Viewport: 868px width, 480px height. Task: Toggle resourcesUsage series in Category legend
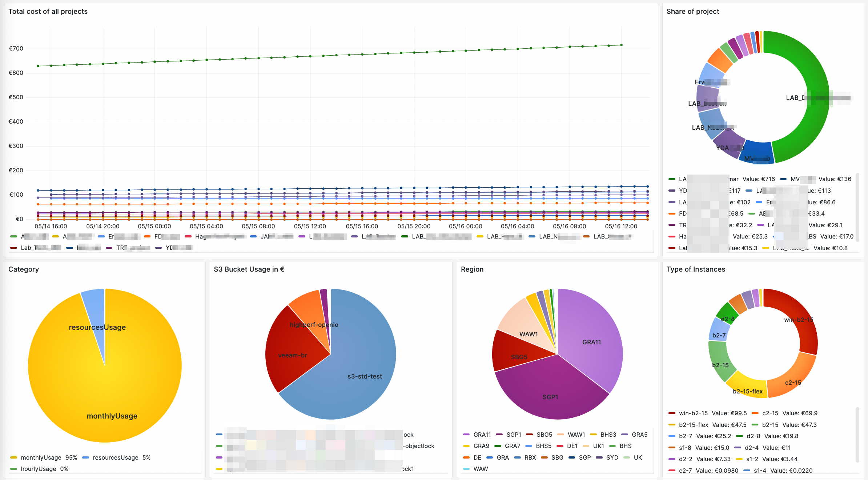coord(115,457)
